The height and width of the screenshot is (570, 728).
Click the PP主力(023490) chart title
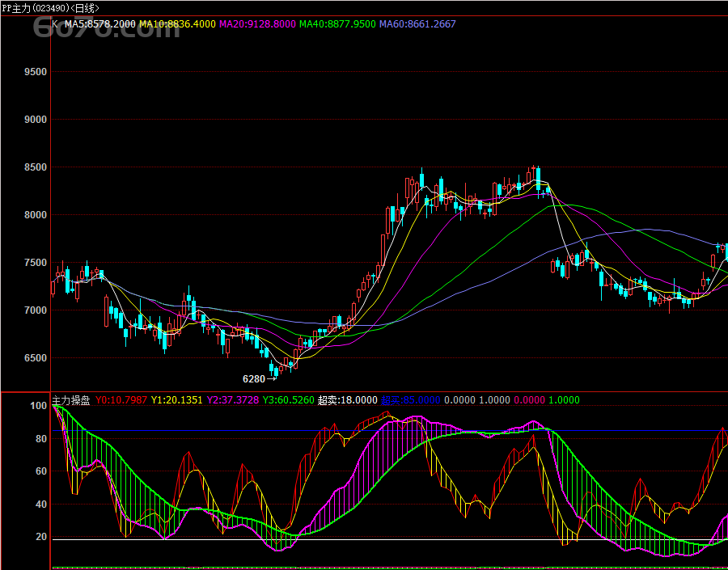[35, 7]
